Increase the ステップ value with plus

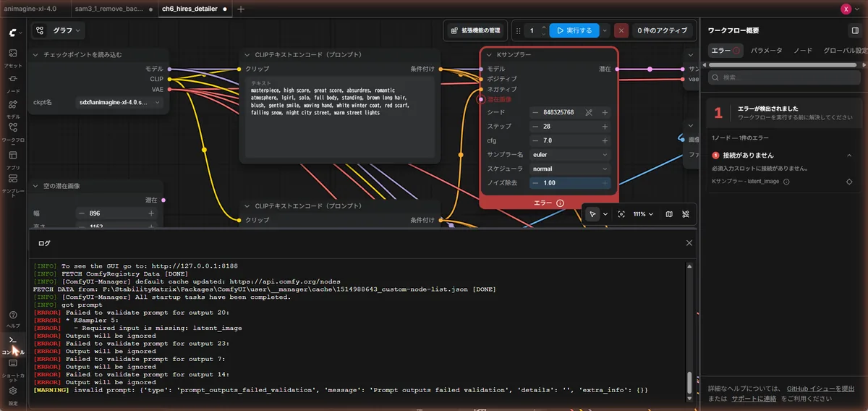point(605,127)
